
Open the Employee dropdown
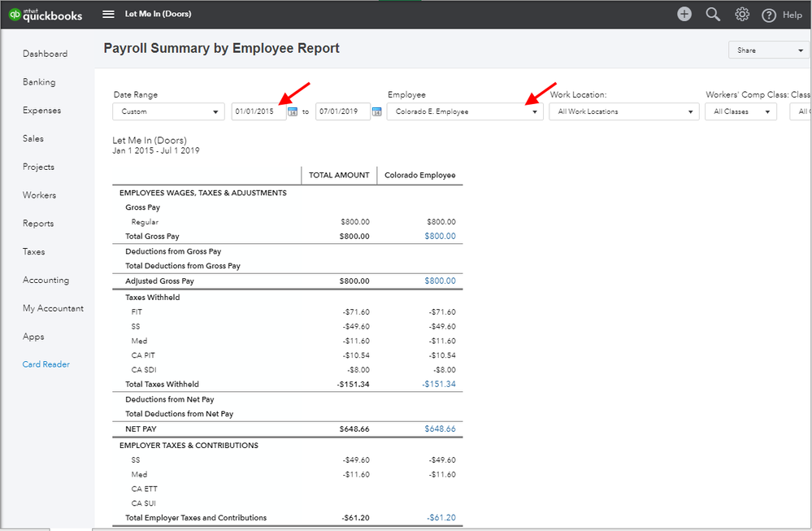click(465, 111)
